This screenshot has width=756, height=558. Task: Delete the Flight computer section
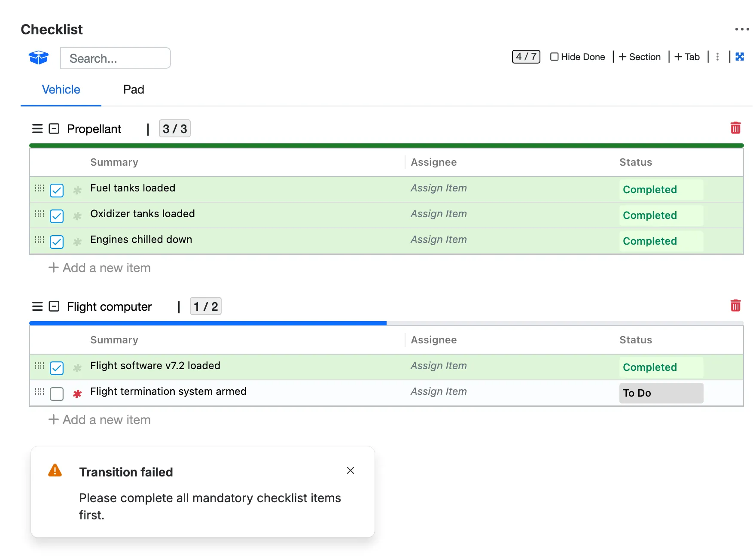[735, 306]
